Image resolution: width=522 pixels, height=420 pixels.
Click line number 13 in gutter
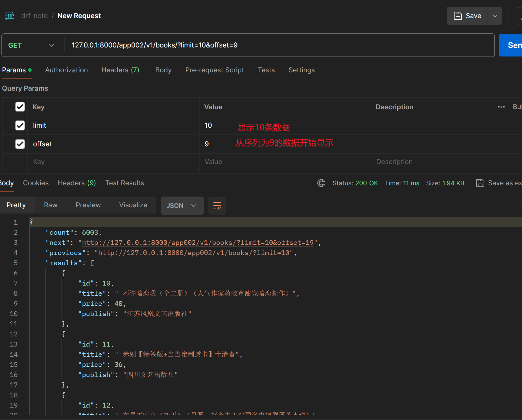14,344
